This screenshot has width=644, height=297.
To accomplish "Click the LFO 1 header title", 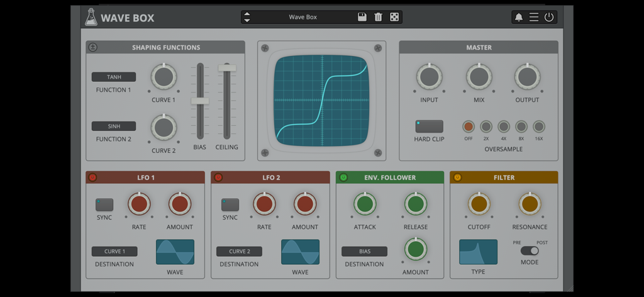I will (146, 177).
